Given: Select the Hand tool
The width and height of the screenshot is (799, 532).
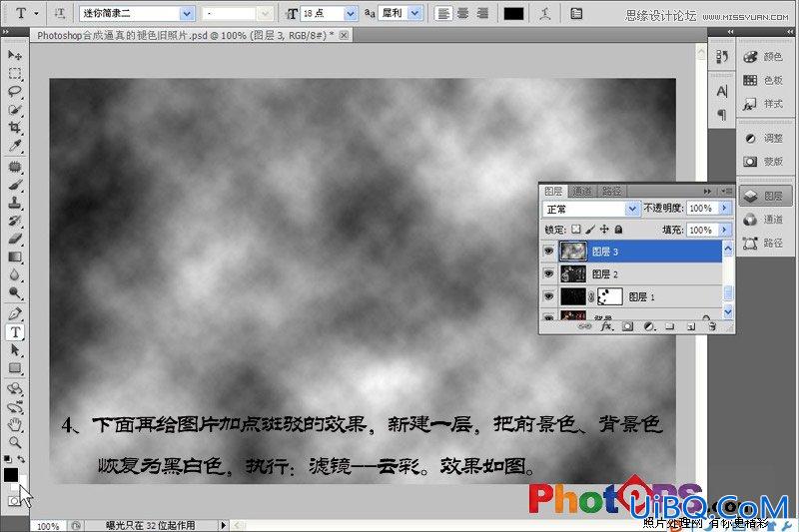Looking at the screenshot, I should [15, 424].
